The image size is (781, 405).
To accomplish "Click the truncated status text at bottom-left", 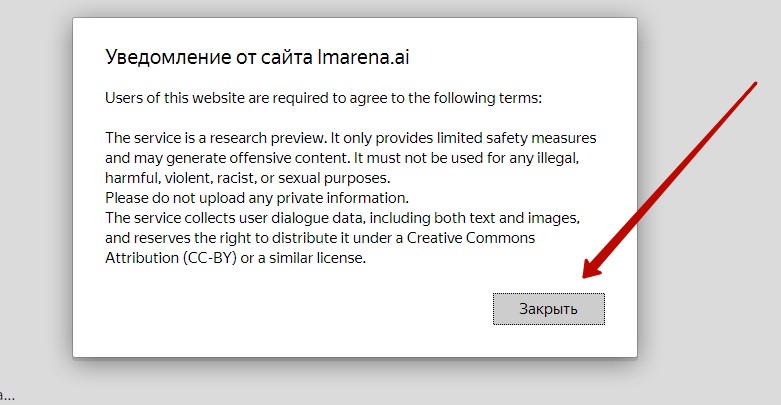I will click(x=7, y=396).
